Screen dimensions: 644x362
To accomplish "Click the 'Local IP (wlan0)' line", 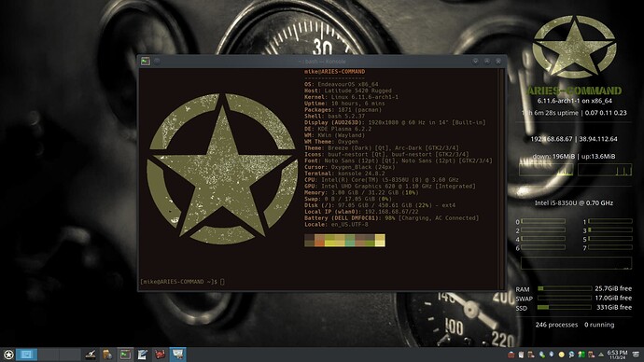I will click(361, 212).
